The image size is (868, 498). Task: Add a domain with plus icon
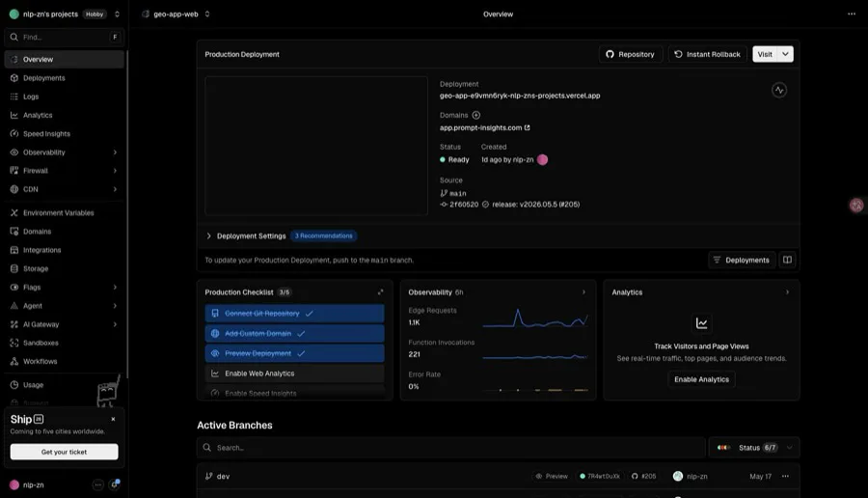tap(476, 115)
